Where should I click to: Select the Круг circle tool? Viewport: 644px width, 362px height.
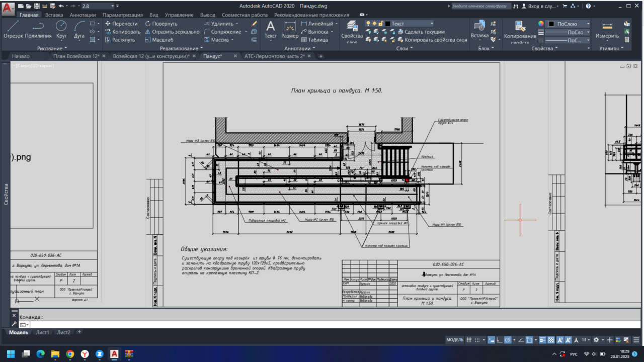(61, 29)
